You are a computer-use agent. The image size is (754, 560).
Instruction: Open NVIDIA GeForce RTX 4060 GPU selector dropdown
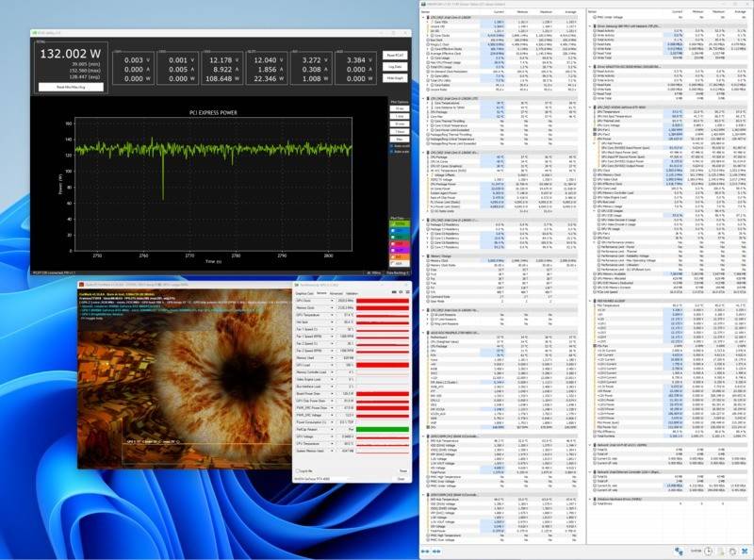(x=343, y=479)
